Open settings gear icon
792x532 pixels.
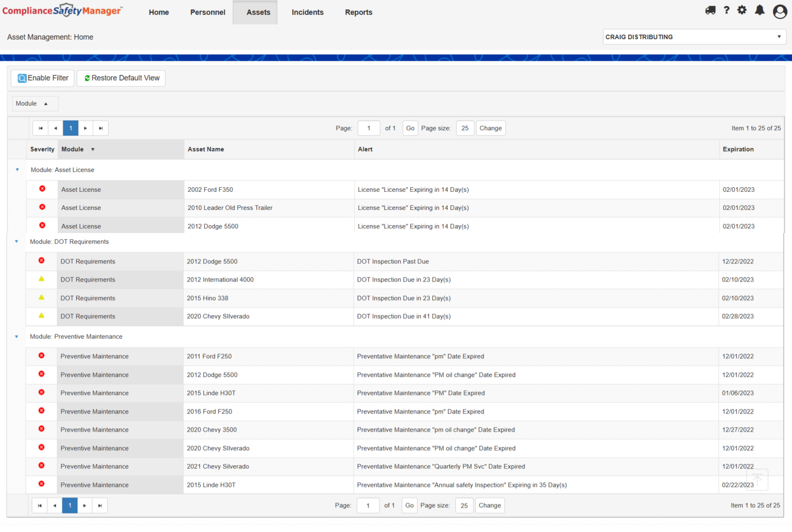tap(742, 10)
